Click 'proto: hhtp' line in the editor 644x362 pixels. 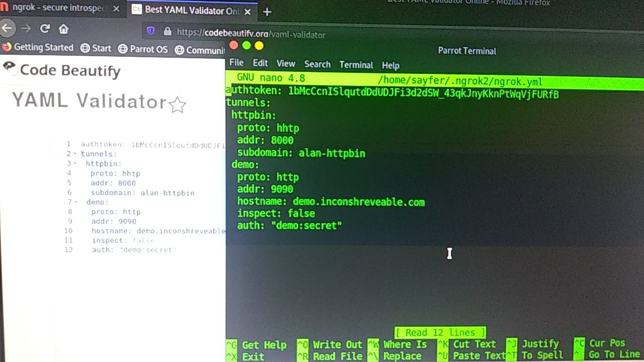(x=115, y=173)
